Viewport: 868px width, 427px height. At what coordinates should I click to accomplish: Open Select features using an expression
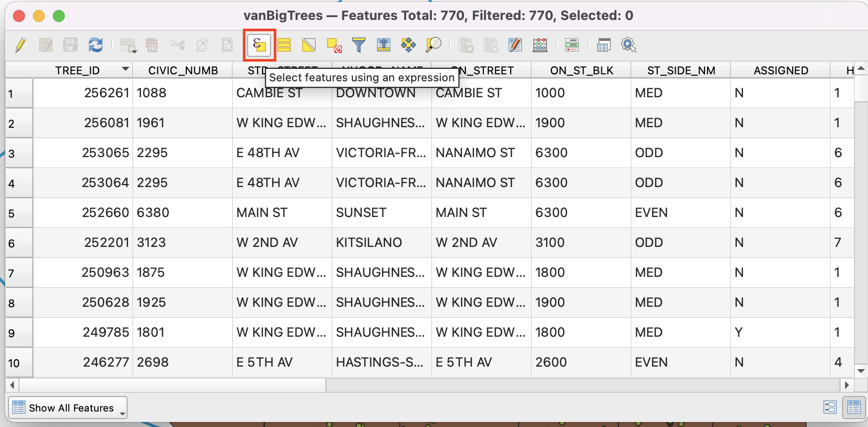[259, 45]
